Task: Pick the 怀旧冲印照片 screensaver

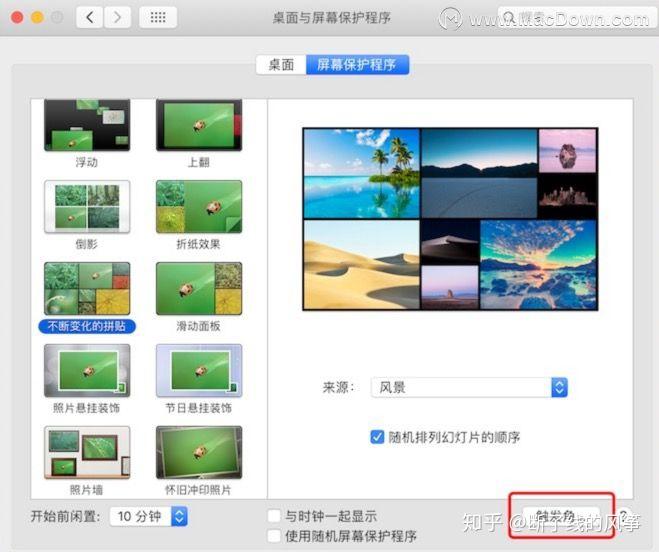Action: pos(199,452)
